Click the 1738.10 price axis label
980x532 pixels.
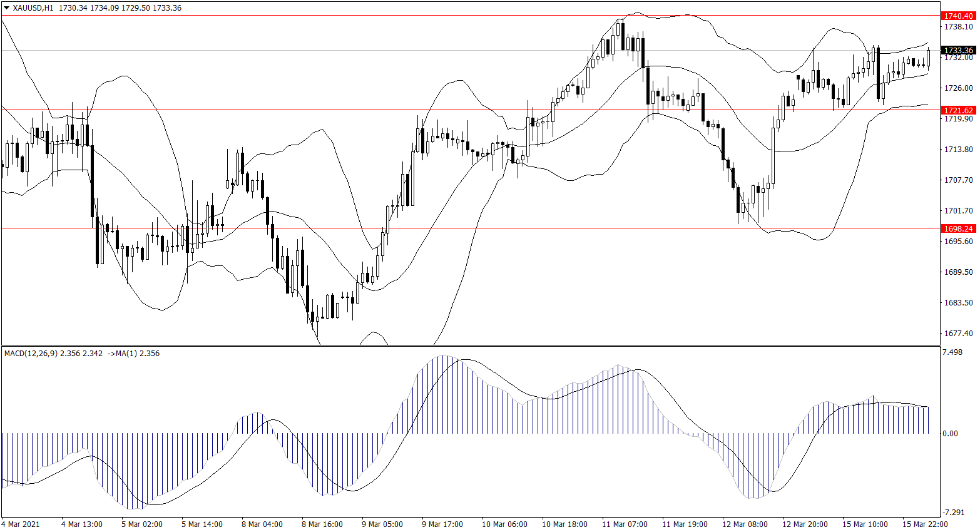coord(958,27)
